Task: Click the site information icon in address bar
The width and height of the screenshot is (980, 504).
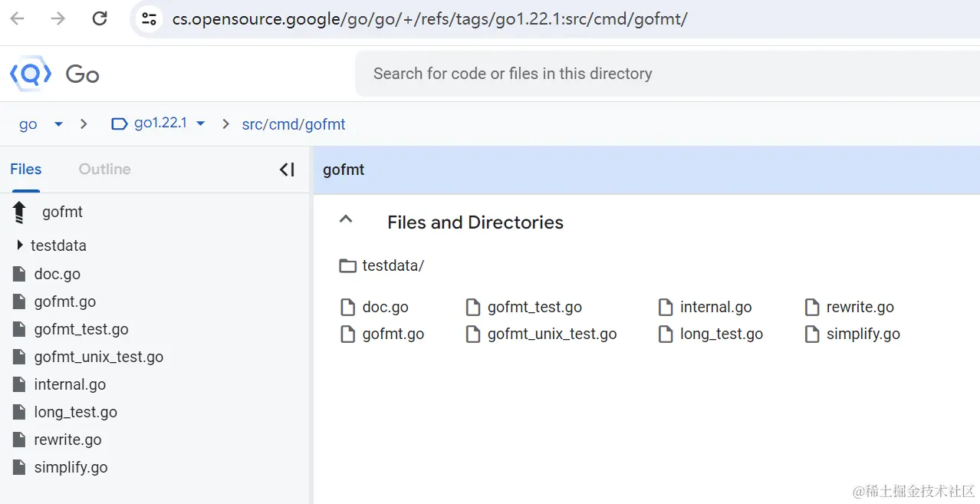Action: pos(149,18)
